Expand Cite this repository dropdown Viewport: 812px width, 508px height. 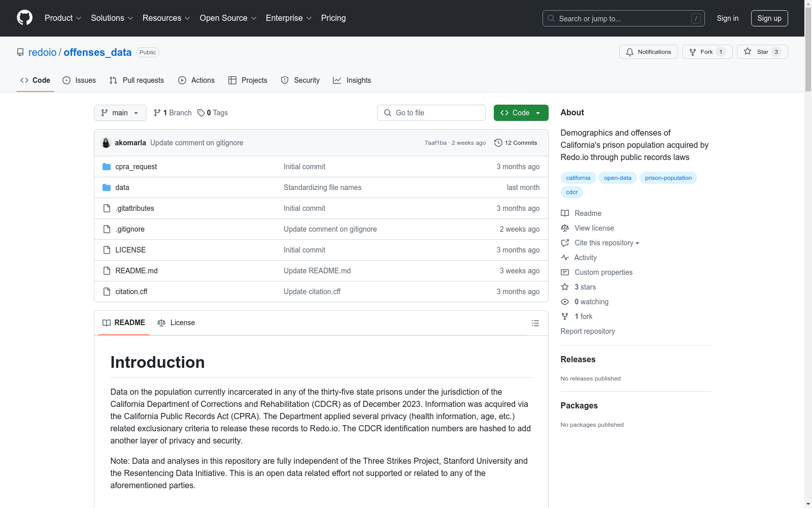point(607,243)
